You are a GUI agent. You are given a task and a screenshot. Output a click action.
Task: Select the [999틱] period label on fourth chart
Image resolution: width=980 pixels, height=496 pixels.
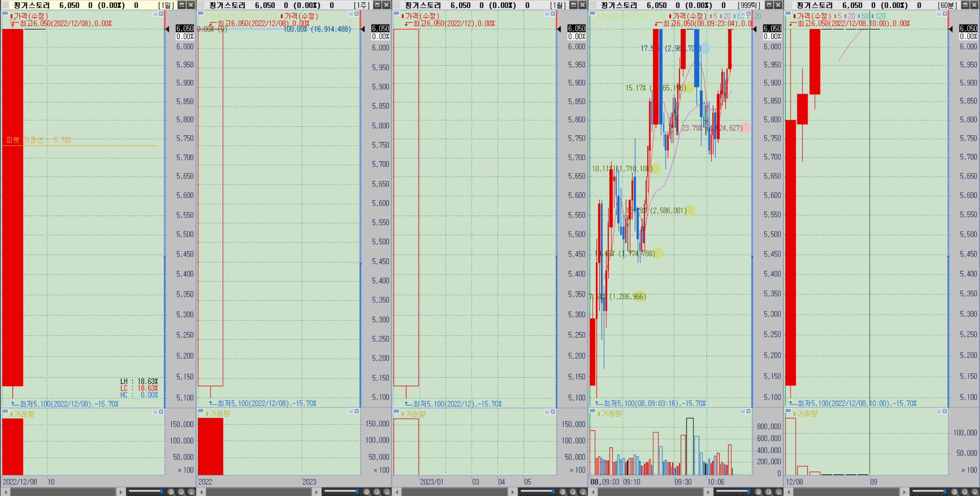pyautogui.click(x=749, y=5)
